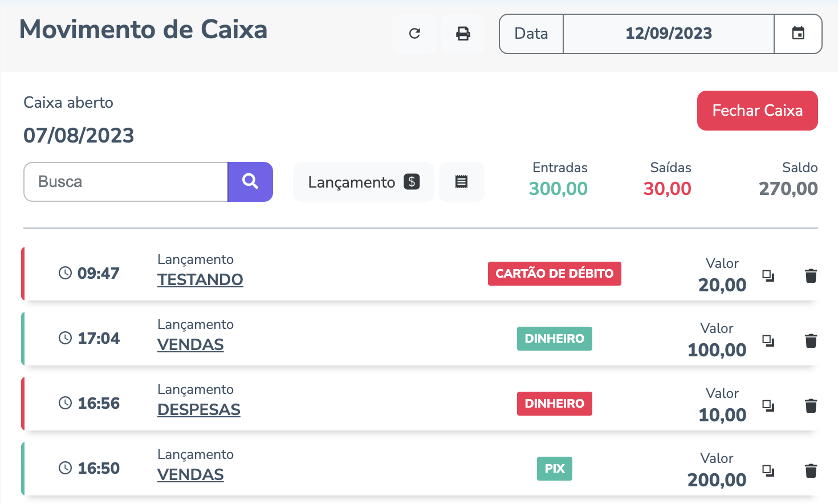Delete the 16:50 PIX VENDAS entry
The image size is (838, 504).
point(811,471)
